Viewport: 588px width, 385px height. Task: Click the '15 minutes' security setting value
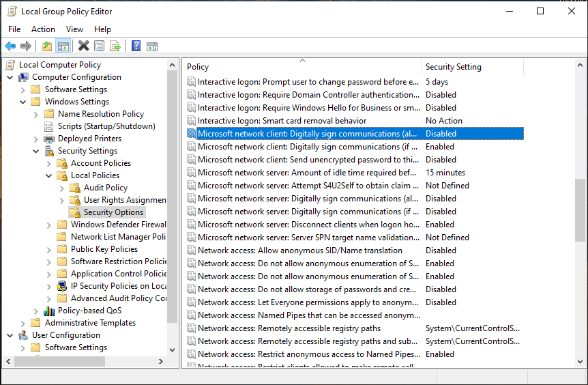click(x=445, y=173)
